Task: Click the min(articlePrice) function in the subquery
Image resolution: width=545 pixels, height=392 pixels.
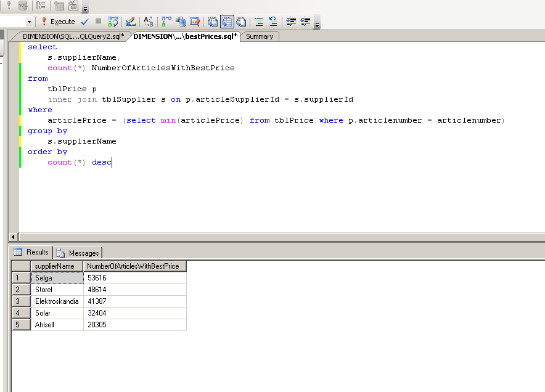Action: point(202,121)
